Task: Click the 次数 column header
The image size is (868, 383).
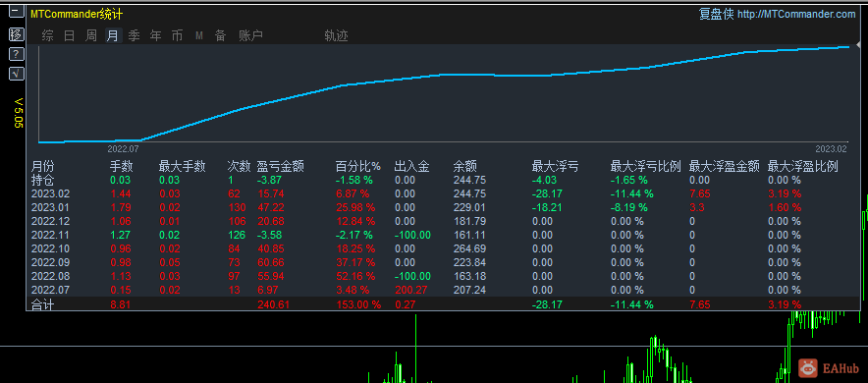Action: 240,167
